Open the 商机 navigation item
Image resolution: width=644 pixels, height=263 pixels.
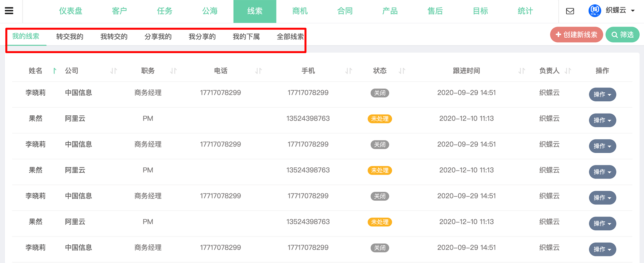[300, 11]
